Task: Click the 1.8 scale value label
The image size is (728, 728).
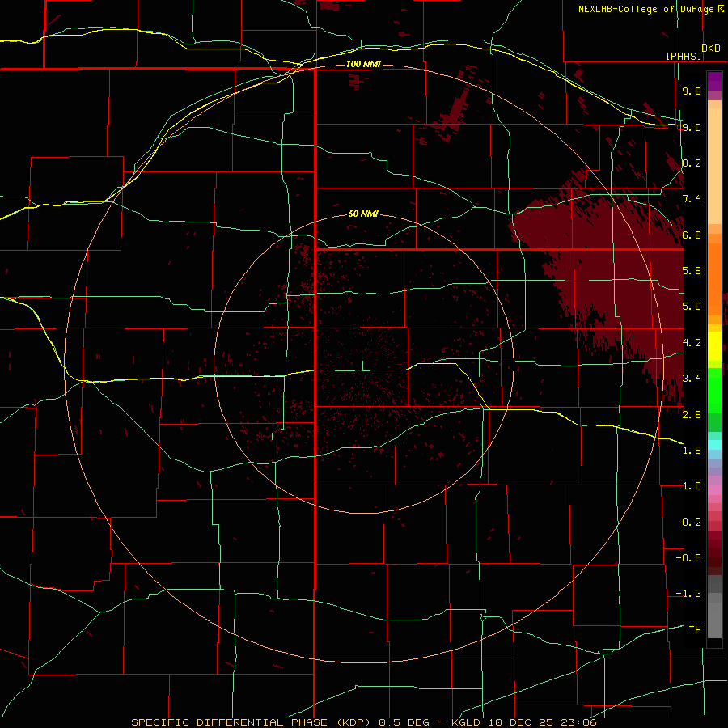Action: 692,451
